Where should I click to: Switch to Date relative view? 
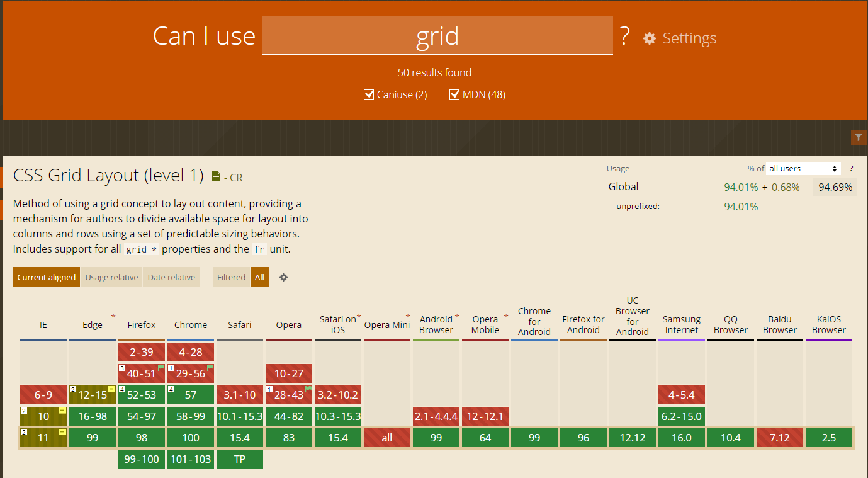click(x=171, y=277)
